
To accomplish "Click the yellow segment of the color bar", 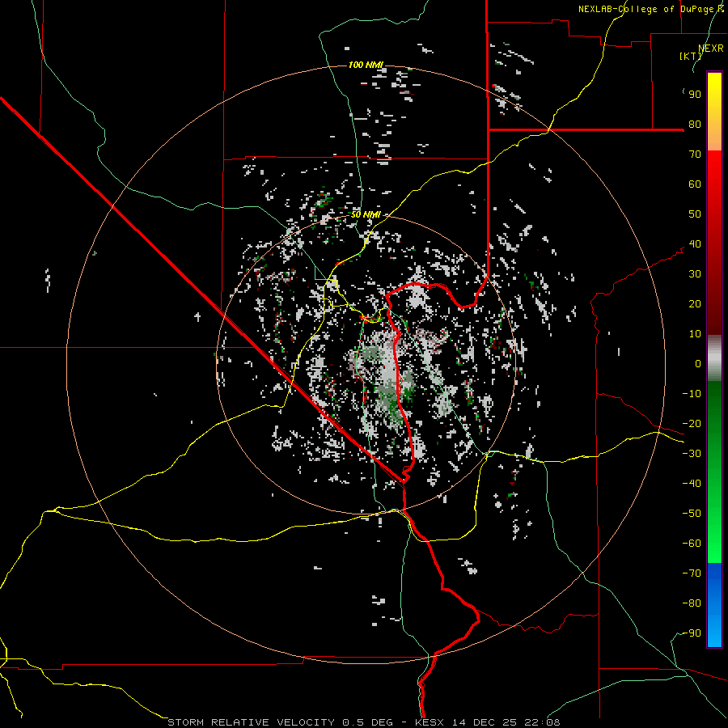I will [714, 112].
